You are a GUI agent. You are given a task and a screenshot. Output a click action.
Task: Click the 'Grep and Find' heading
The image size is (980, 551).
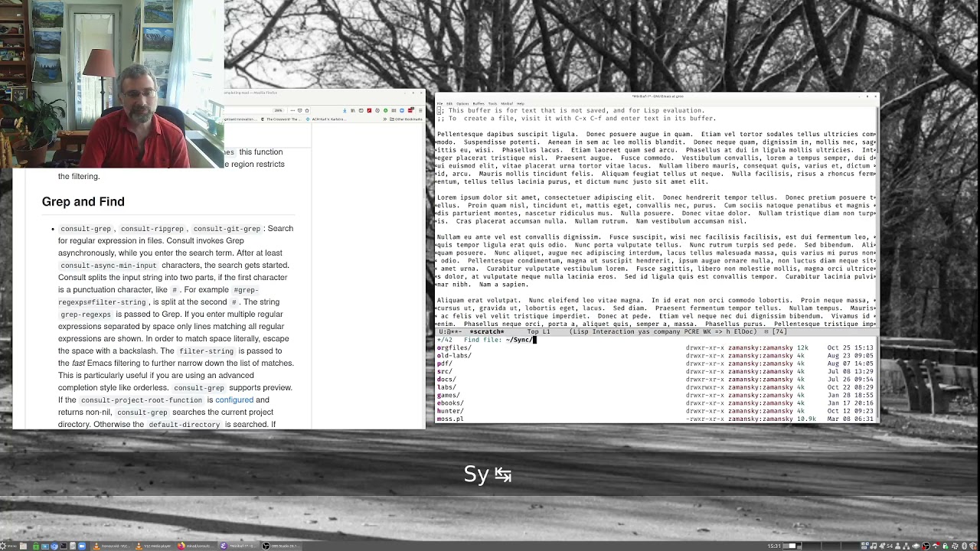[x=83, y=201]
